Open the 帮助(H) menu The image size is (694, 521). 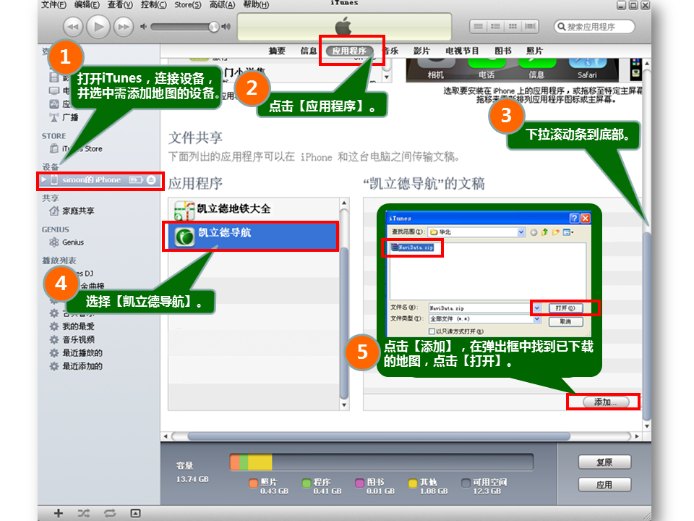(256, 5)
